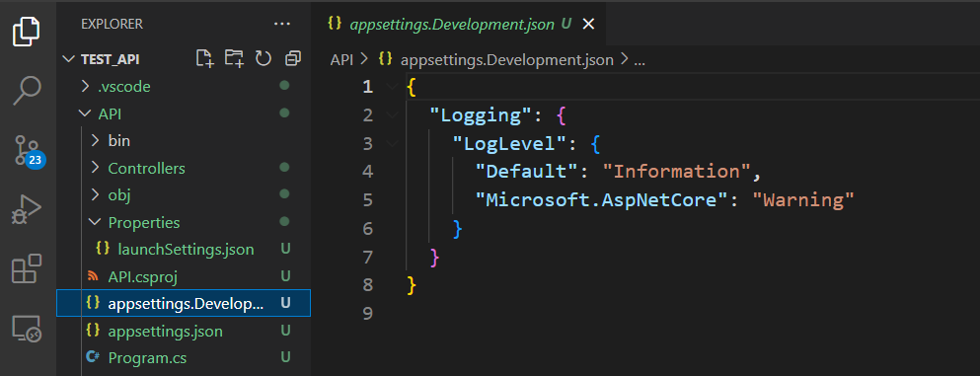Open the Explorer view in activity bar
This screenshot has height=376, width=980.
coord(27,32)
